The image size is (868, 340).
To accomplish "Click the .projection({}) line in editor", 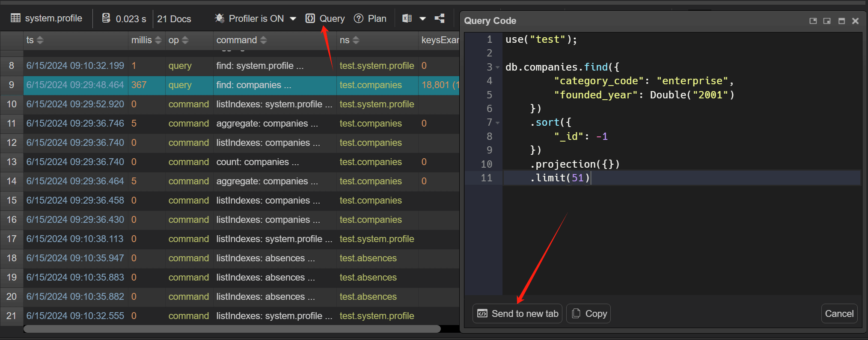I will coord(575,164).
